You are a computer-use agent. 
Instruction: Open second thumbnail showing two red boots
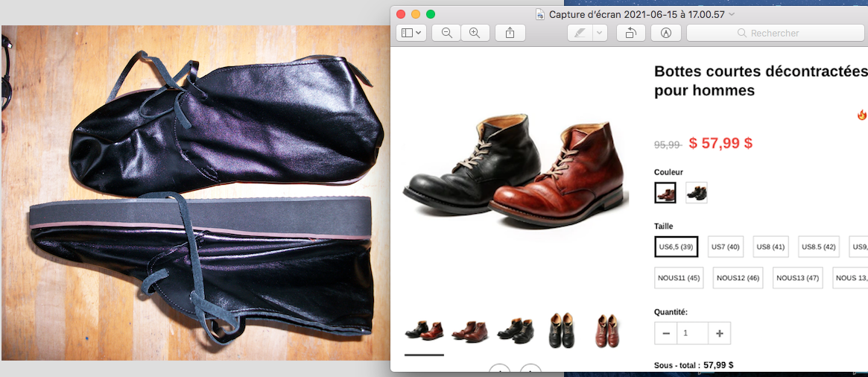click(471, 331)
